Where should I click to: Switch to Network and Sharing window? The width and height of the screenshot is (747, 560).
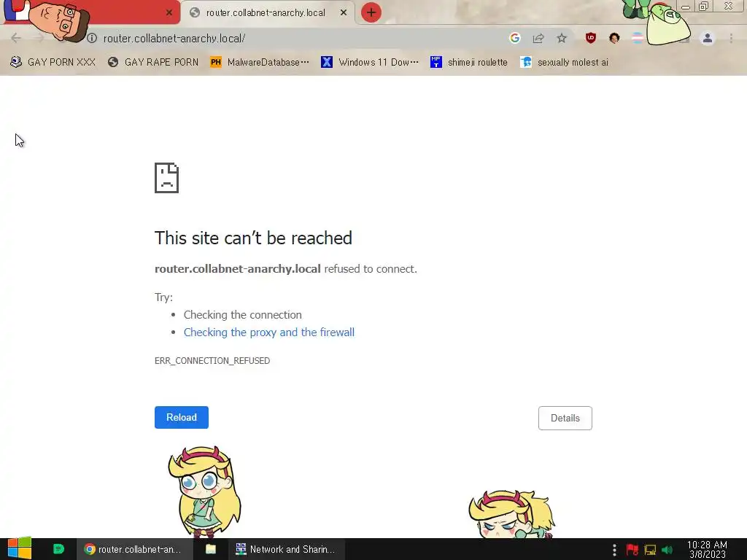pyautogui.click(x=286, y=549)
